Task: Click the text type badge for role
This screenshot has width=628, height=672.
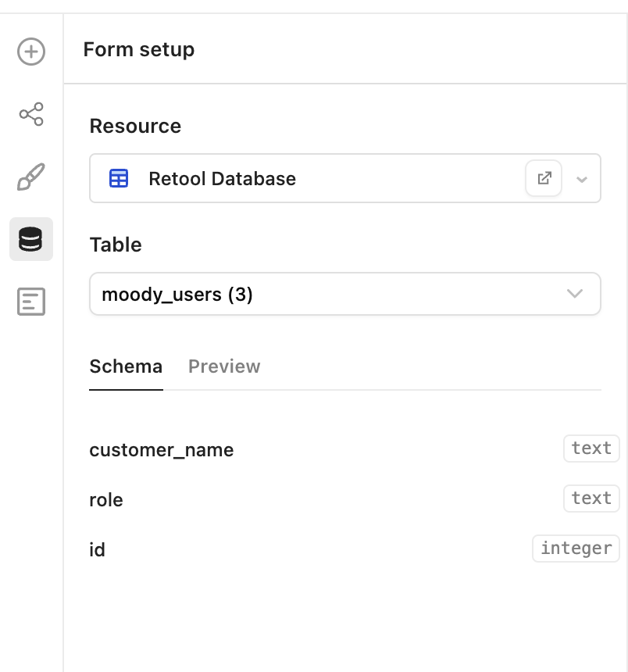Action: [591, 499]
